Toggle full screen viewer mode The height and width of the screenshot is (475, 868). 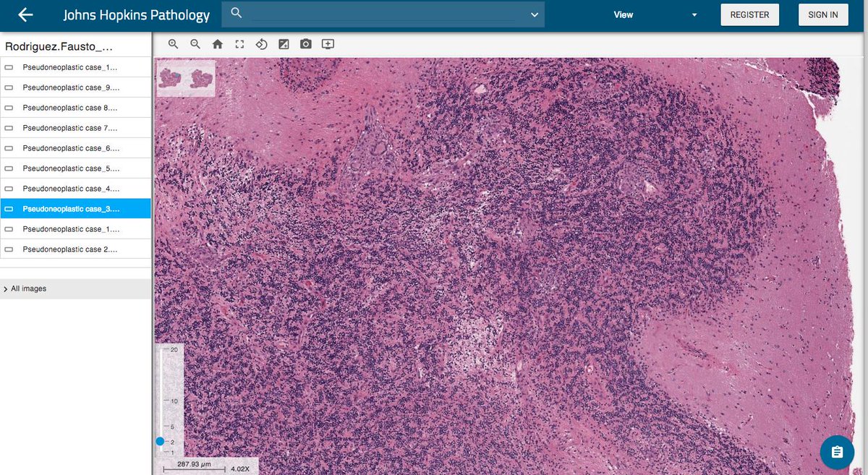point(239,44)
